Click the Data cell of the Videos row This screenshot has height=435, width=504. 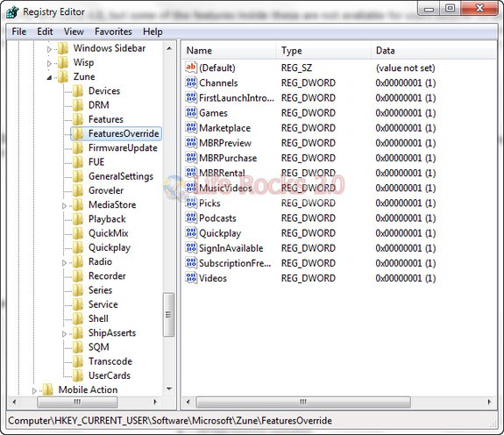click(x=406, y=278)
